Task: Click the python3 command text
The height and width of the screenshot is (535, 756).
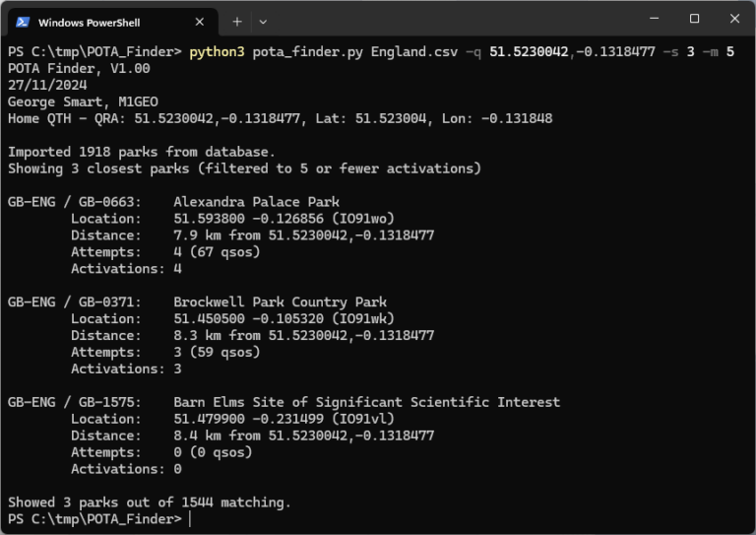Action: click(x=217, y=51)
